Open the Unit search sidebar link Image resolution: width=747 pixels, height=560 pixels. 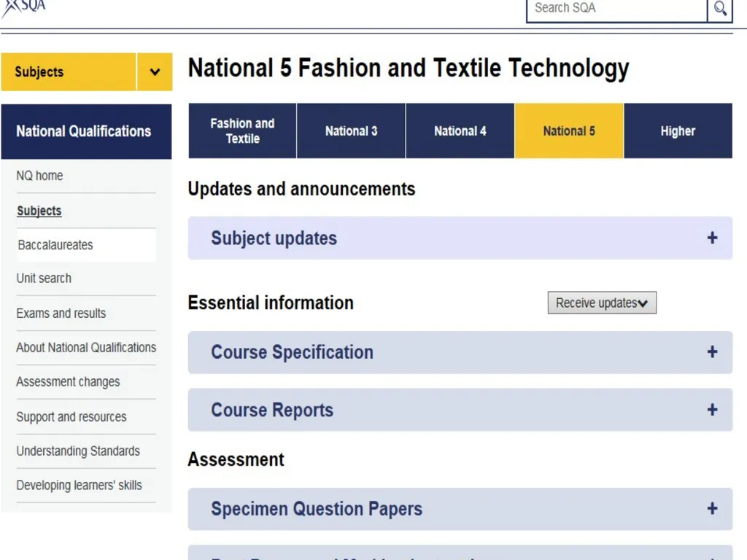[44, 278]
